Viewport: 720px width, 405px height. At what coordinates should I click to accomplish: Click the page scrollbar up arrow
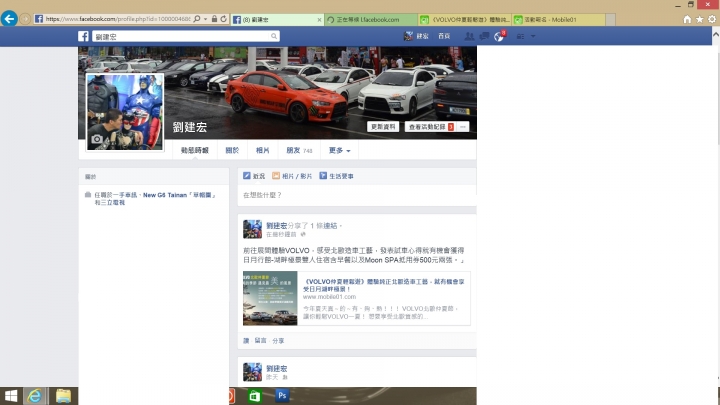pos(715,33)
